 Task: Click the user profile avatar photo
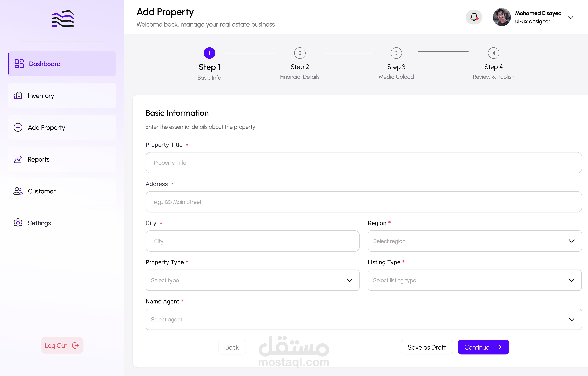point(502,17)
